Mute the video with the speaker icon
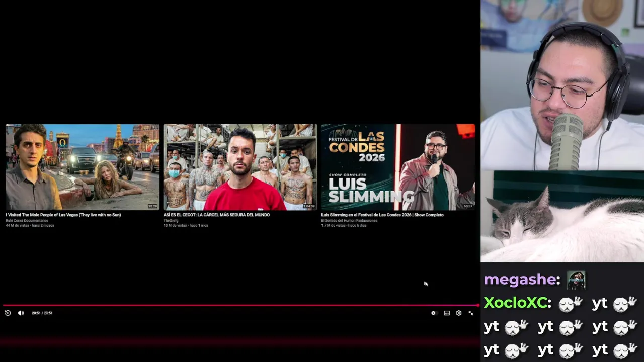644x362 pixels. 21,313
